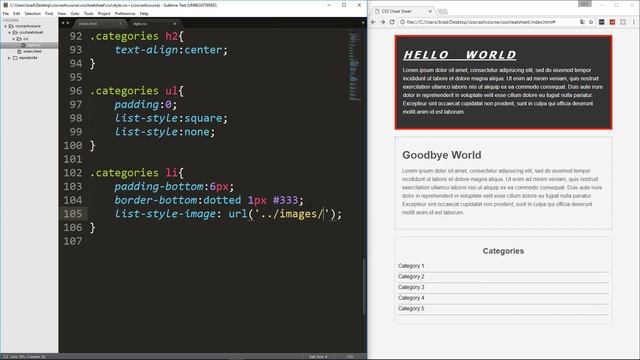Click CSS syntax selector in status bar

click(x=350, y=357)
